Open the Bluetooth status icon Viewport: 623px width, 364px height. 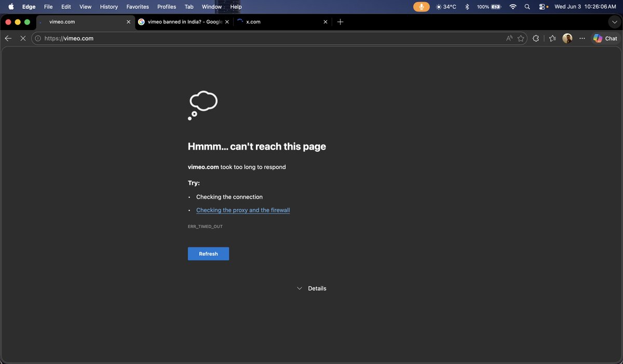click(467, 7)
